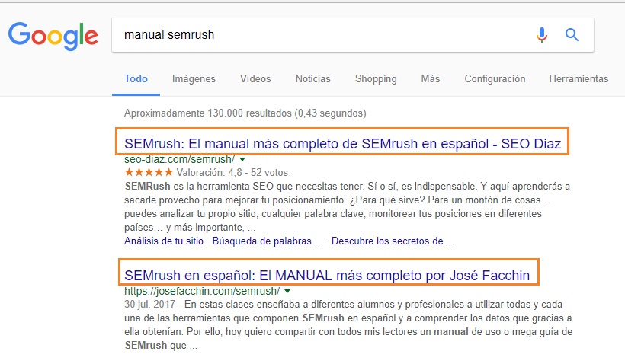Click the magnifying glass search icon

pos(572,34)
